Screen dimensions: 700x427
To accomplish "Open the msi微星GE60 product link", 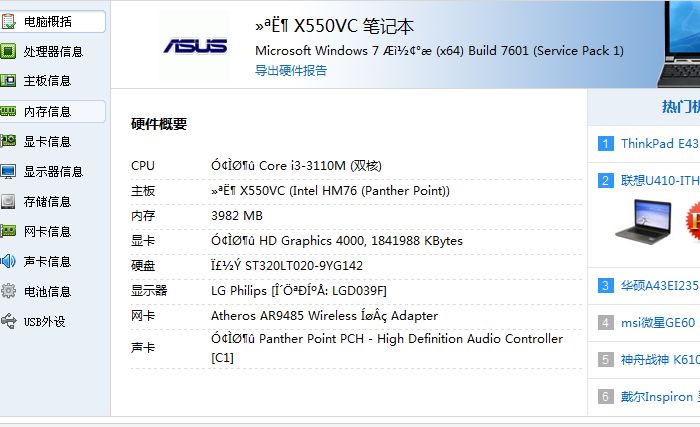I will coord(657,322).
